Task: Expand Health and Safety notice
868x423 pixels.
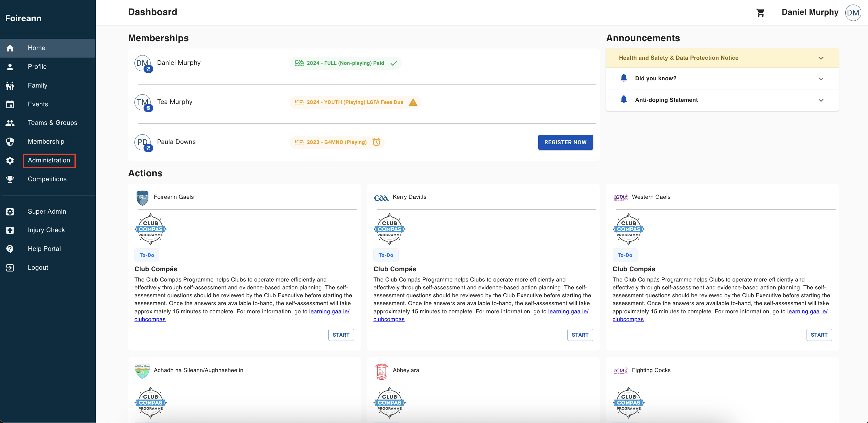Action: pyautogui.click(x=821, y=58)
